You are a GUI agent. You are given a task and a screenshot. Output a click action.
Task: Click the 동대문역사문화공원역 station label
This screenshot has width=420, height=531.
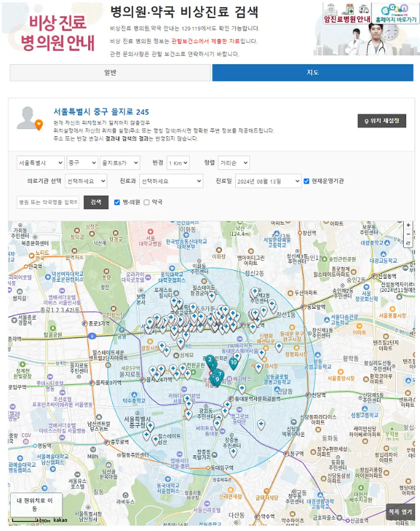[x=257, y=399]
